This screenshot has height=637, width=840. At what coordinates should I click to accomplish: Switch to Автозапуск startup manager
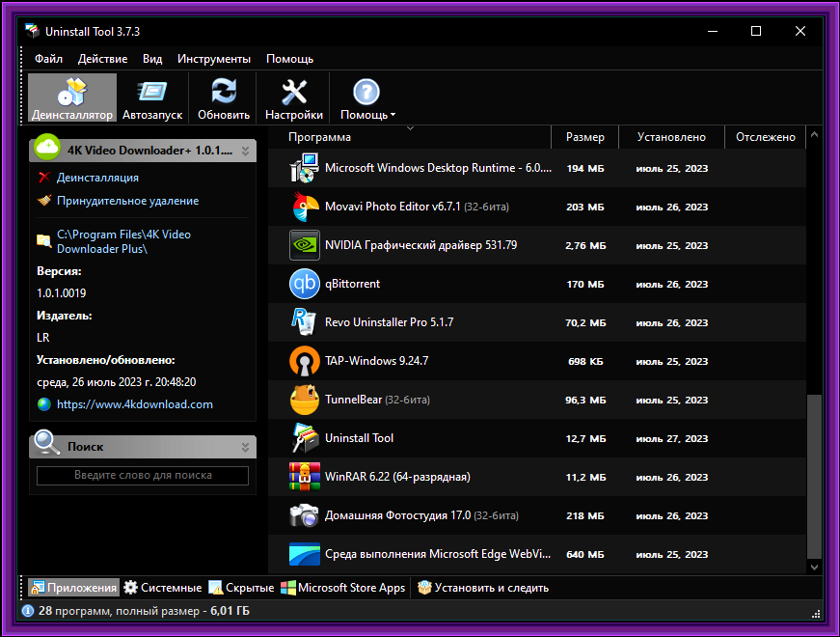(x=152, y=98)
